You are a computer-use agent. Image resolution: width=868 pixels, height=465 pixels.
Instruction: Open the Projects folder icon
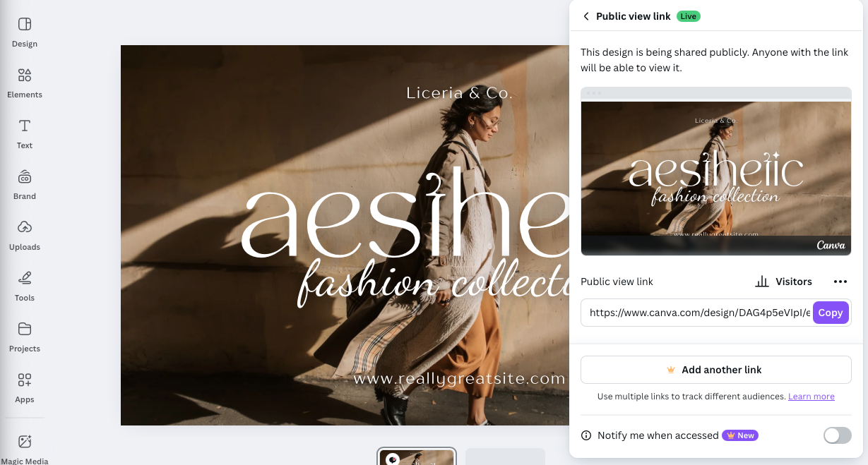click(x=25, y=330)
